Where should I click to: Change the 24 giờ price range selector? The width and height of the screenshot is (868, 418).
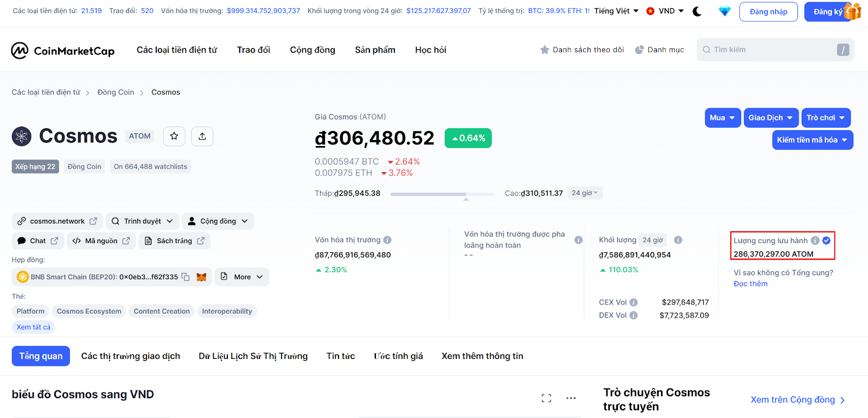tap(585, 193)
